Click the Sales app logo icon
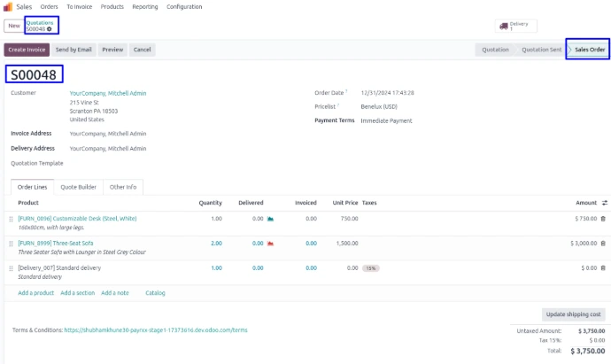 tap(8, 6)
